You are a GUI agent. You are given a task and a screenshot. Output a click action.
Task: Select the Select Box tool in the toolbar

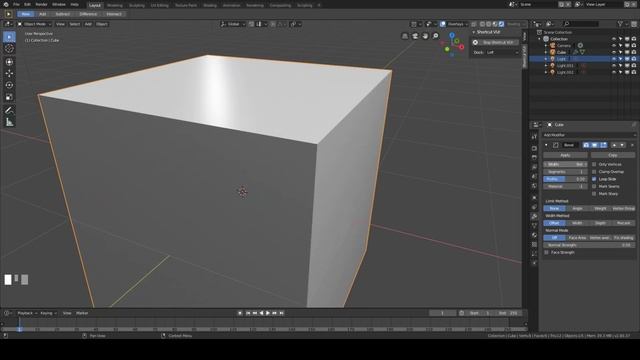(9, 37)
